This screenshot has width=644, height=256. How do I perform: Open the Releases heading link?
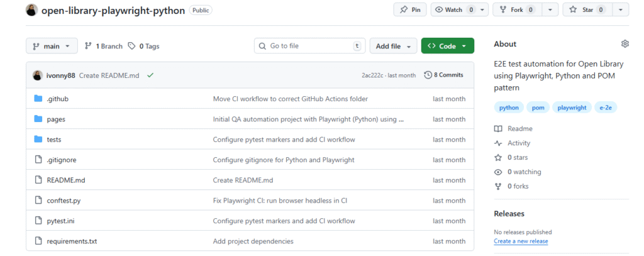pos(509,214)
